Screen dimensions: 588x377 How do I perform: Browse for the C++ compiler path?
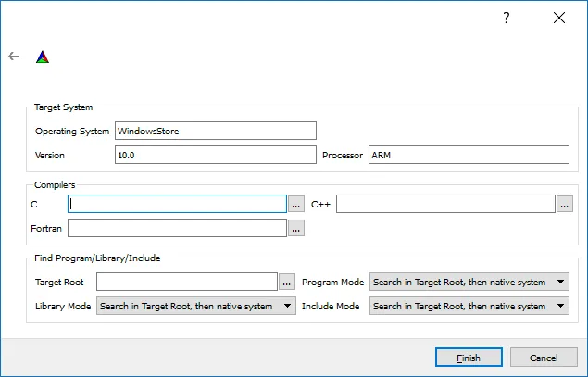tap(565, 204)
